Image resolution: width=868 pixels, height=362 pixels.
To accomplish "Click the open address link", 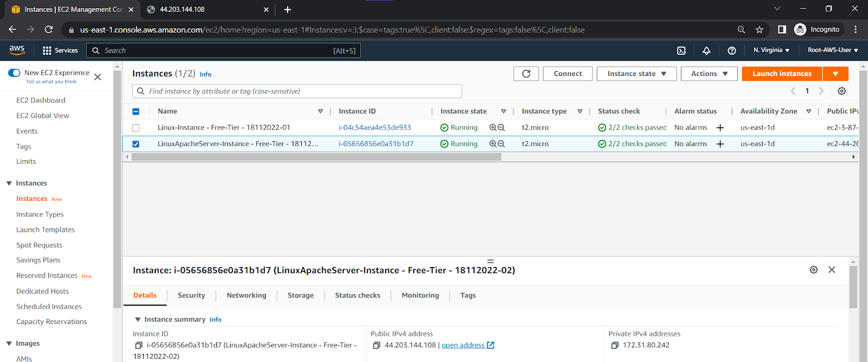I will click(x=468, y=345).
